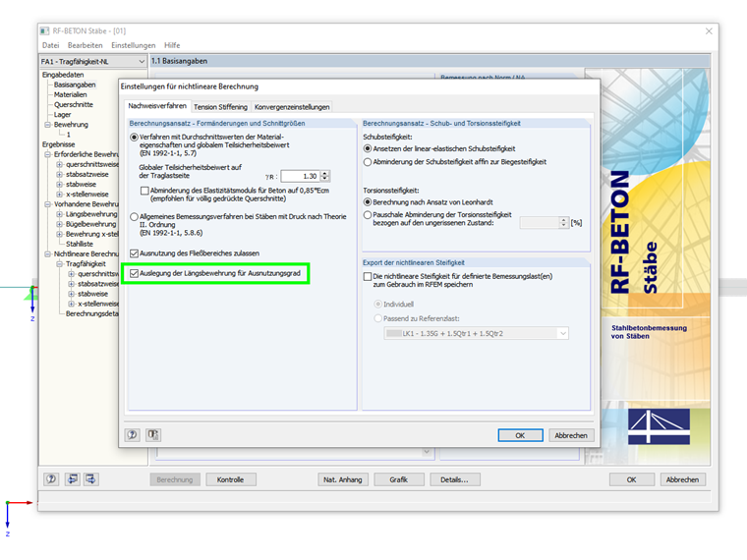
Task: Cancel nonlinear settings dialog with Abbrechen
Action: tap(571, 435)
